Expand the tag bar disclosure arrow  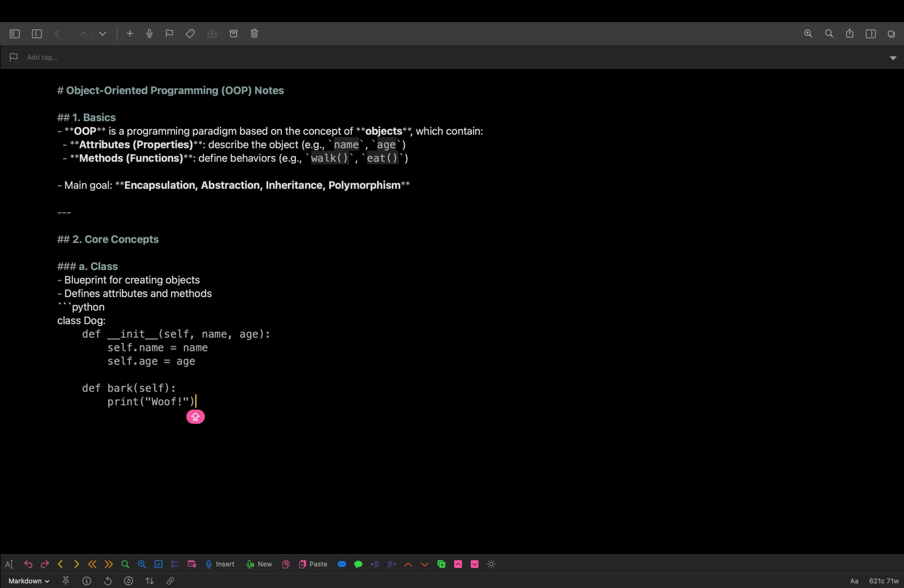point(893,57)
